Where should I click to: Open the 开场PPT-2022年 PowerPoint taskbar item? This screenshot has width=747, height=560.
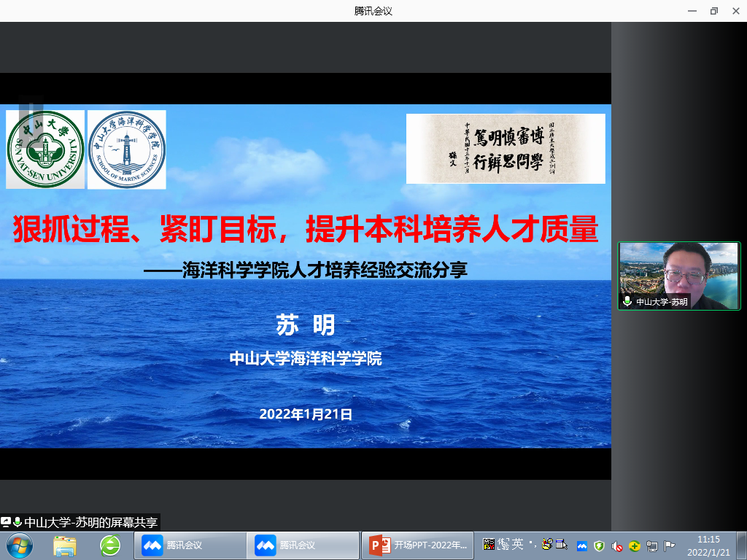[417, 545]
